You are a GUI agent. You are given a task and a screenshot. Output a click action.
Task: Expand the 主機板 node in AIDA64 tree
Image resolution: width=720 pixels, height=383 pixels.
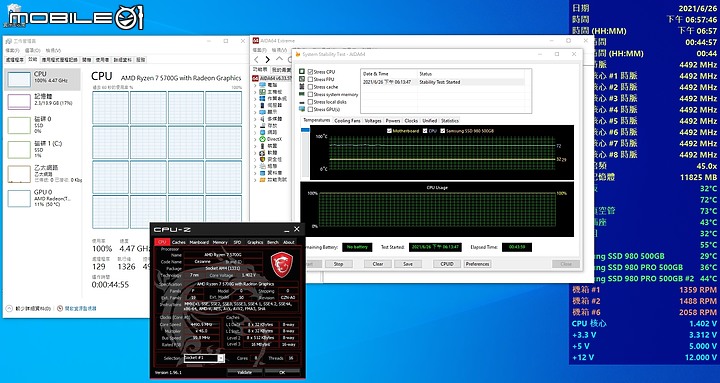click(x=255, y=92)
